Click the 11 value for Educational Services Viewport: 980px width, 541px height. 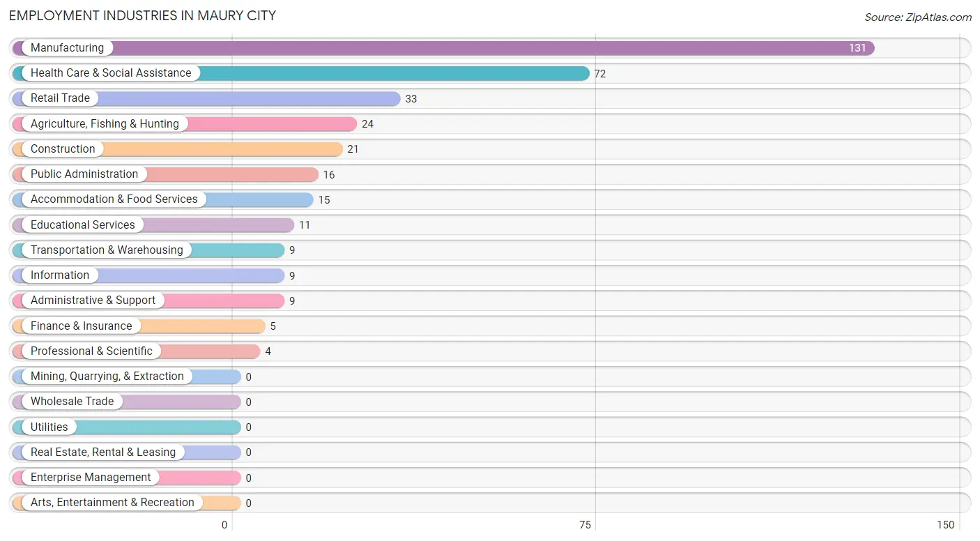pos(305,225)
